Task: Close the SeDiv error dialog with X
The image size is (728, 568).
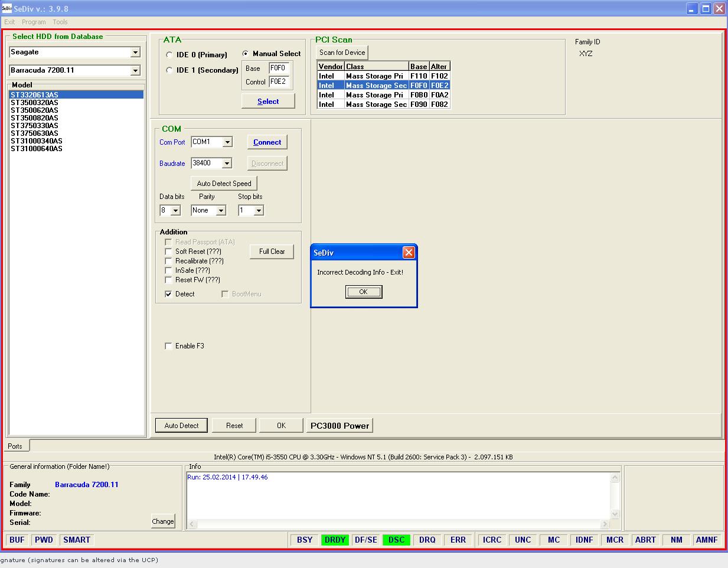Action: (409, 253)
